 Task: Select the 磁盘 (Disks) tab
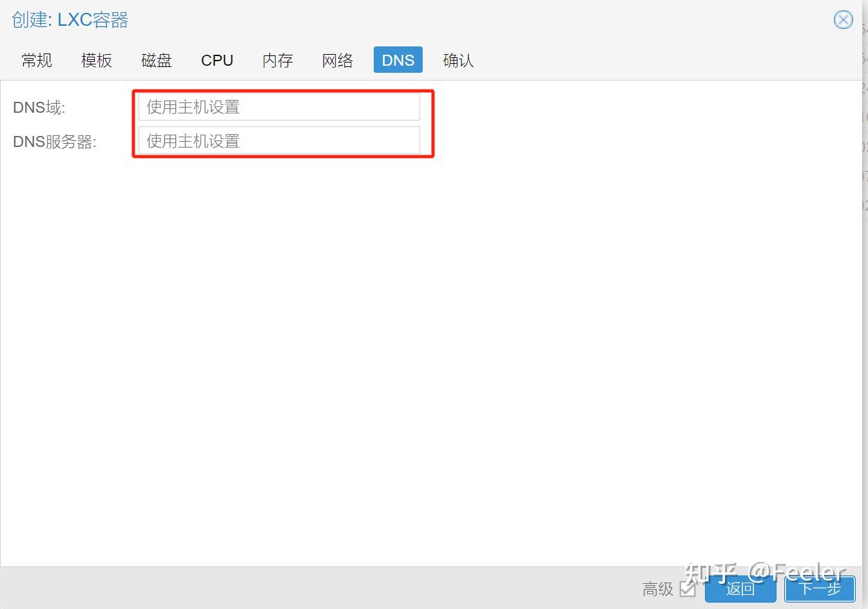[x=156, y=60]
